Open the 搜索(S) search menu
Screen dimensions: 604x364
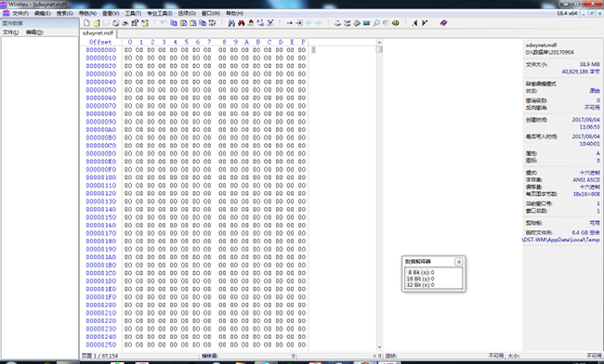[x=65, y=13]
